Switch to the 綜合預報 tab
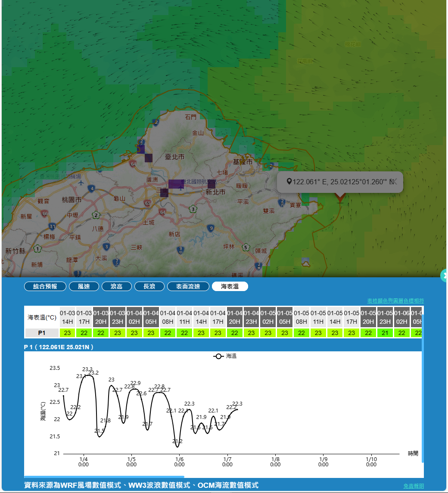The width and height of the screenshot is (448, 493). 45,286
